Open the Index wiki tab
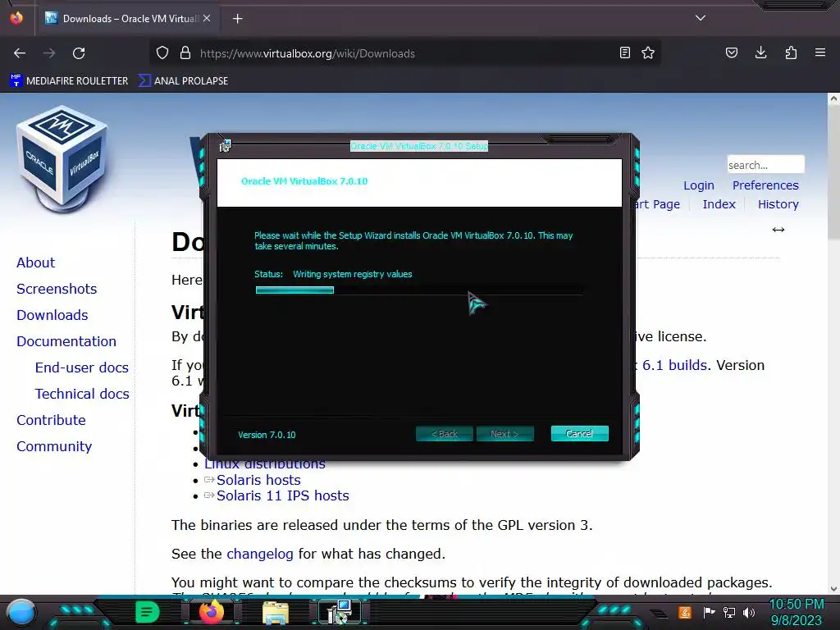Screen dimensions: 840x630 (x=719, y=204)
